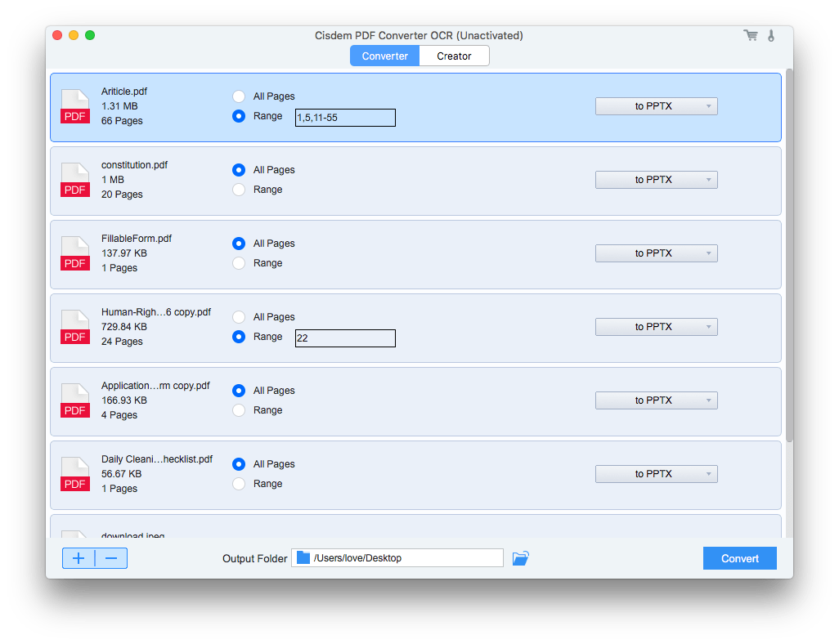Click the PDF icon for Ariticle.pdf
Image resolution: width=839 pixels, height=644 pixels.
tap(75, 106)
